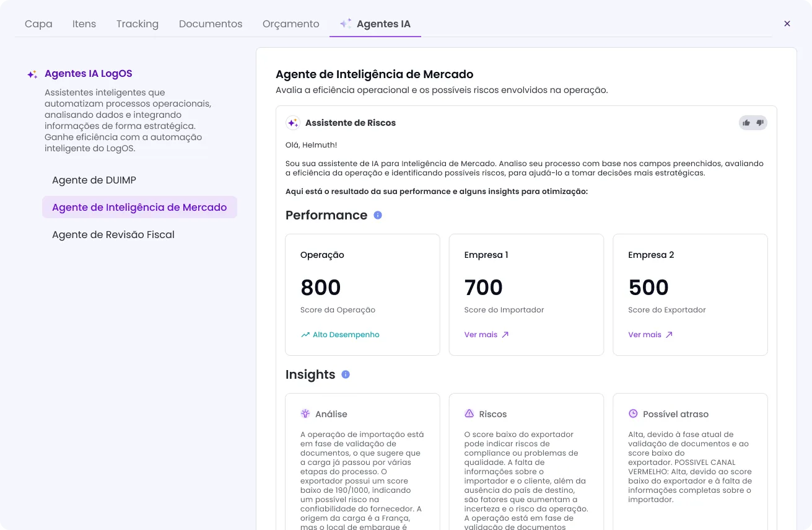Open the Documentos tab
Viewport: 812px width, 530px height.
(x=211, y=24)
